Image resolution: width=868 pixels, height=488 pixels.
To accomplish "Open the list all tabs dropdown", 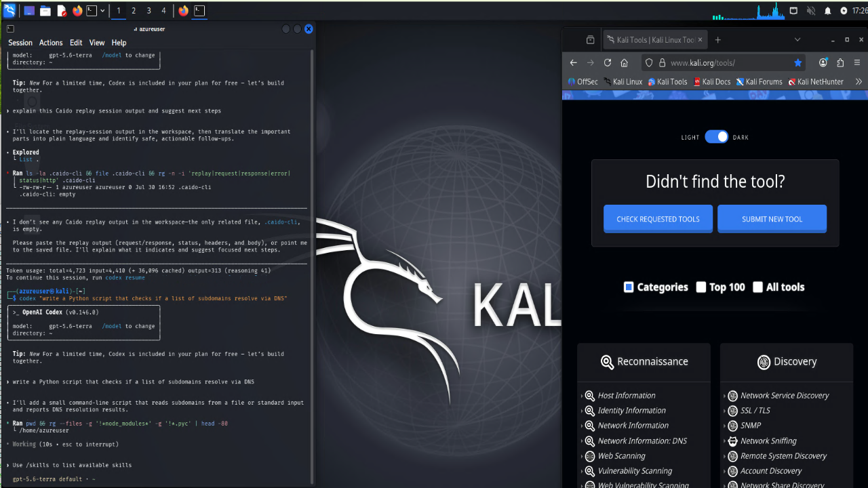I will [x=797, y=40].
